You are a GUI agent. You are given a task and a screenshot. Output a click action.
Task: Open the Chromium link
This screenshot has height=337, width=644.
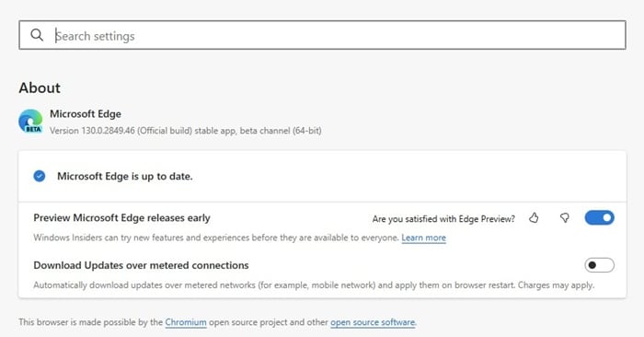(186, 322)
